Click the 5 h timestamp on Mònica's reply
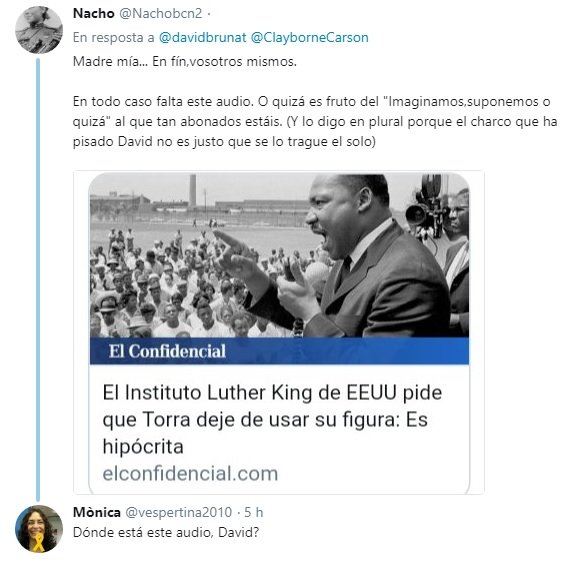This screenshot has width=571, height=575. click(254, 512)
